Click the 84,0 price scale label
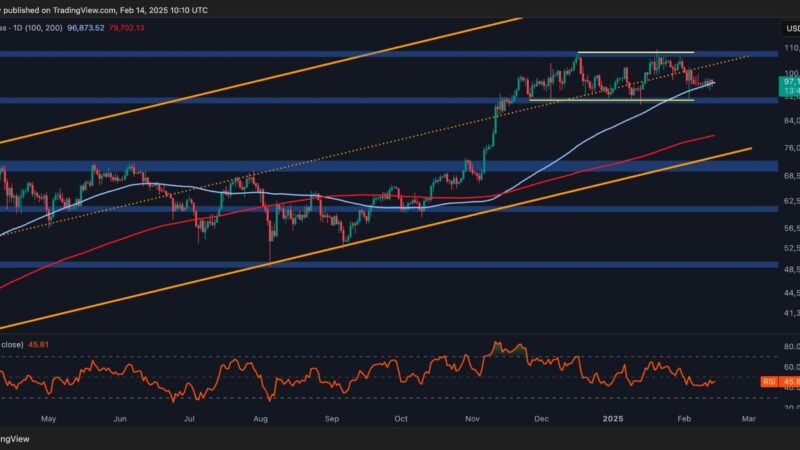 [x=791, y=121]
